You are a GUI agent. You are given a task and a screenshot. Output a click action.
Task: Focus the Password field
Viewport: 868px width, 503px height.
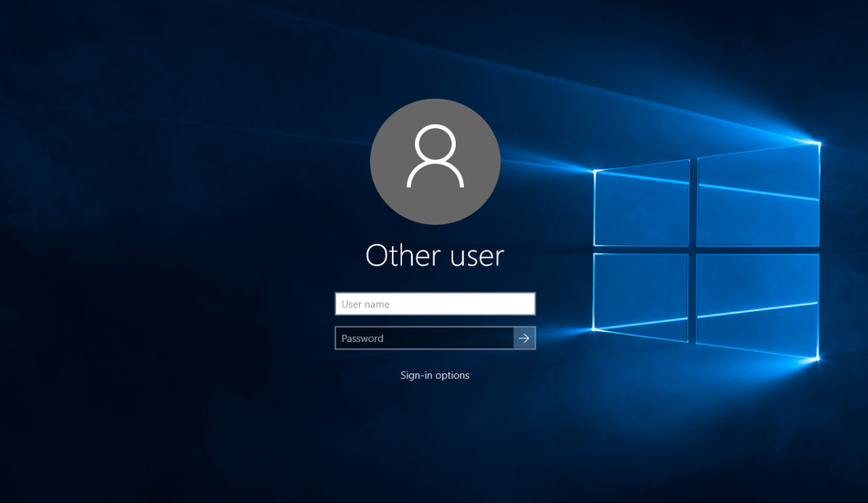coord(425,337)
